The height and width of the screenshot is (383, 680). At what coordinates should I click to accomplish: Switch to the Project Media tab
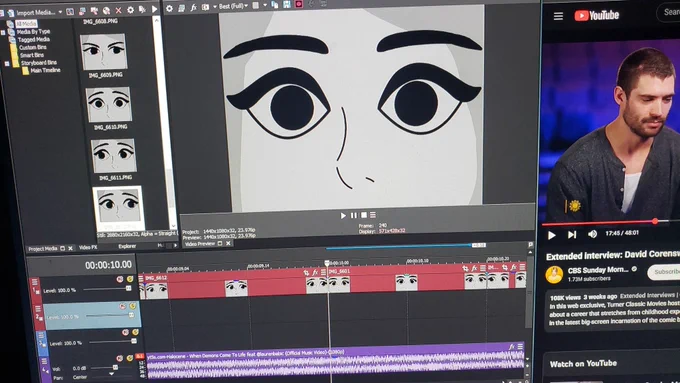pyautogui.click(x=42, y=249)
